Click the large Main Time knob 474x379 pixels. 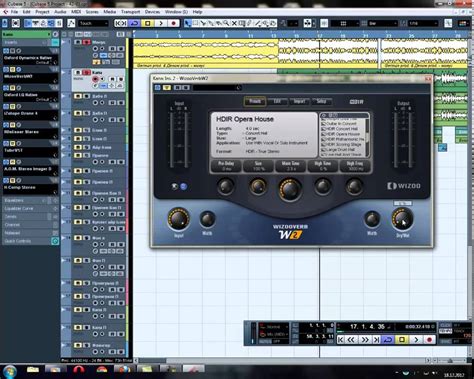pos(290,189)
